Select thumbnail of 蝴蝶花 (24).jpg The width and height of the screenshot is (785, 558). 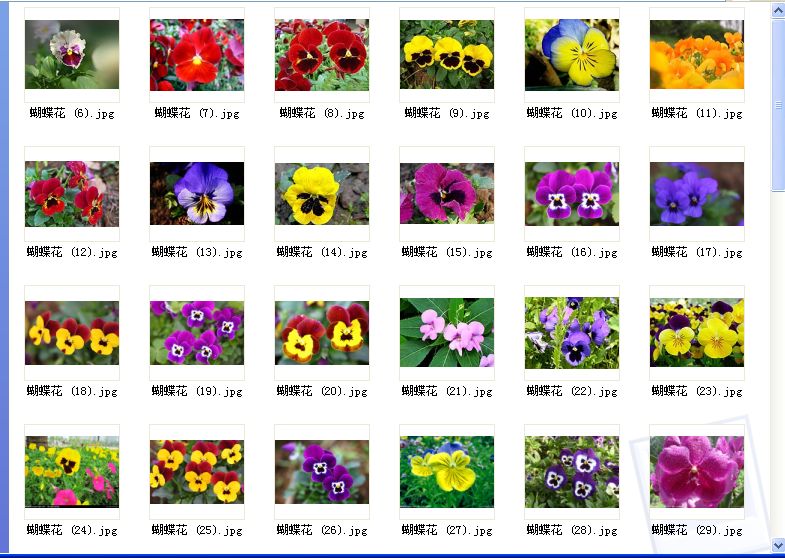72,472
